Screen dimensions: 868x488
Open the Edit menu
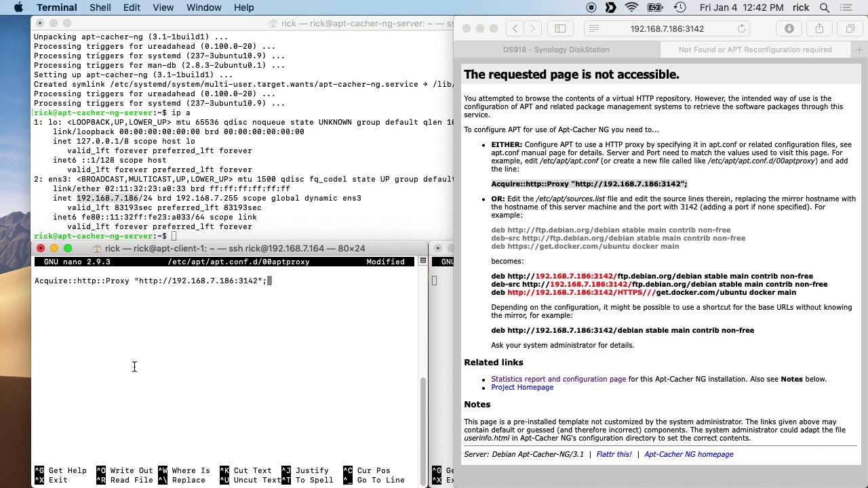[132, 7]
